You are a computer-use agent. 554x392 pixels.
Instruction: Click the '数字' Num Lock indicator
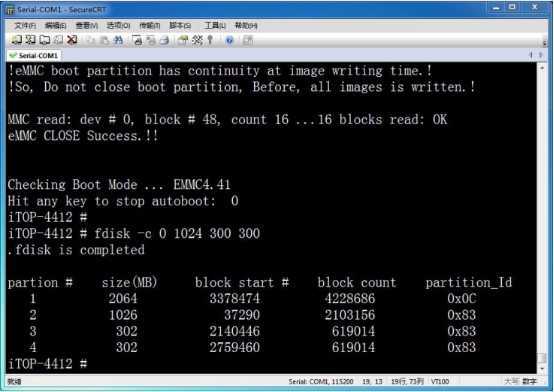pos(529,381)
